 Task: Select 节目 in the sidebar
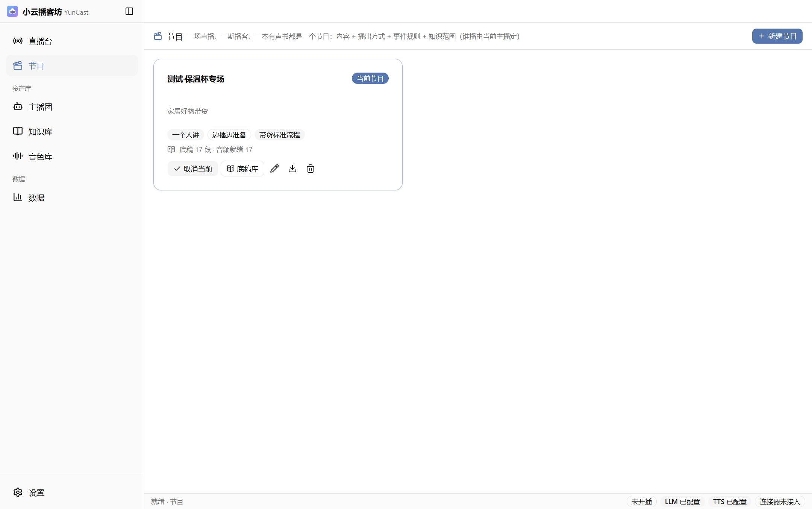72,66
